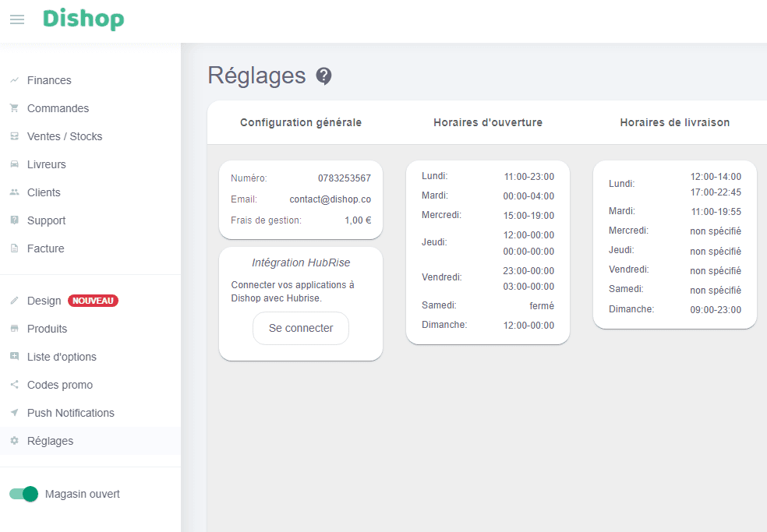Click the Intégration HubRise heading
This screenshot has height=532, width=767.
pos(301,262)
